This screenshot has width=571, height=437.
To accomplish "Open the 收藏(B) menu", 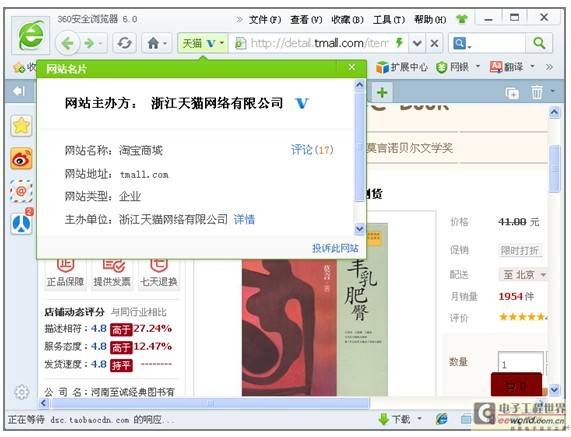I will point(347,20).
